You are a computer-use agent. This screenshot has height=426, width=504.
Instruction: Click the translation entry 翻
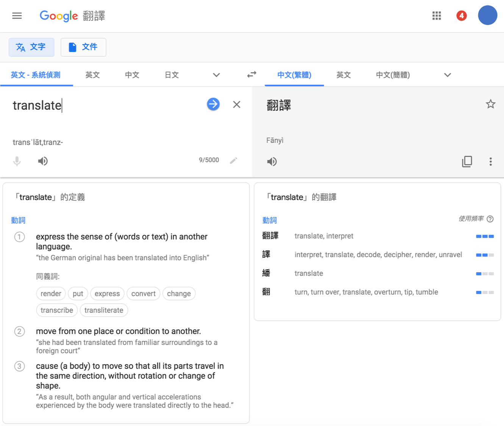(266, 292)
